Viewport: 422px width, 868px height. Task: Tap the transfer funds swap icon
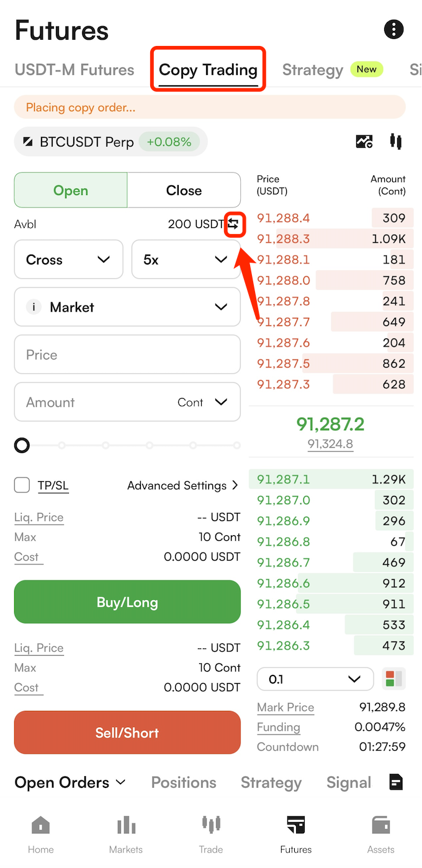[233, 224]
